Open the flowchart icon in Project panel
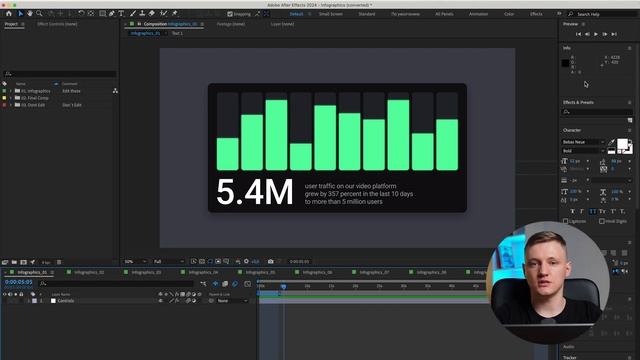This screenshot has width=640, height=360. pos(115,91)
